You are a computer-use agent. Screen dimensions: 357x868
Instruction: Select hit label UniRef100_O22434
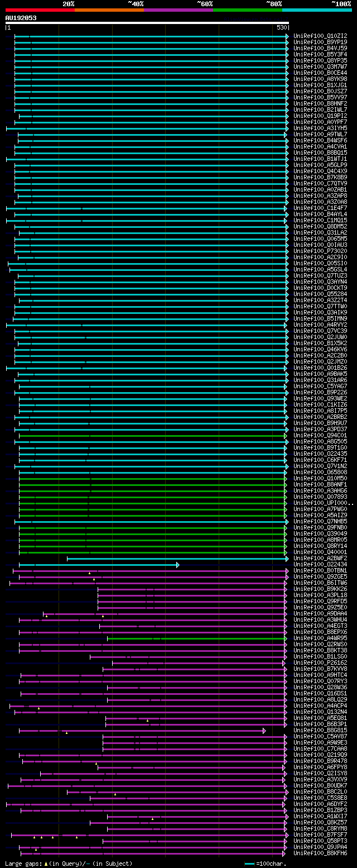coord(320,564)
